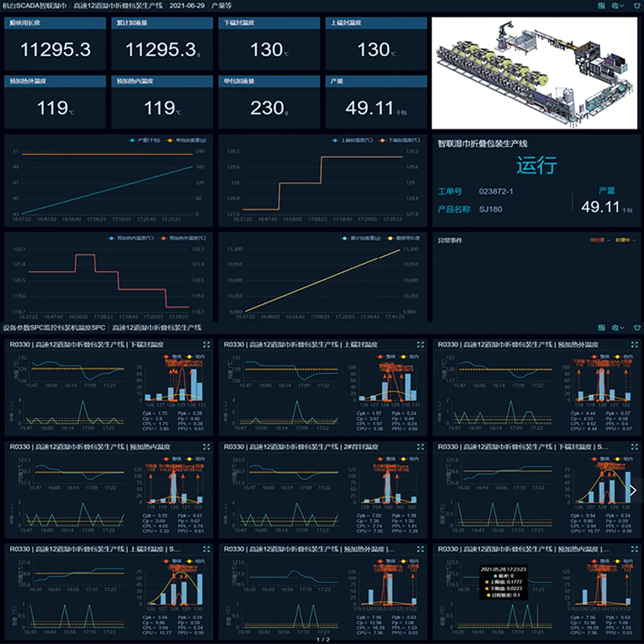Screen dimensions: 644x644
Task: Open the dropdown chevron next to the settings gear
Action: [623, 6]
